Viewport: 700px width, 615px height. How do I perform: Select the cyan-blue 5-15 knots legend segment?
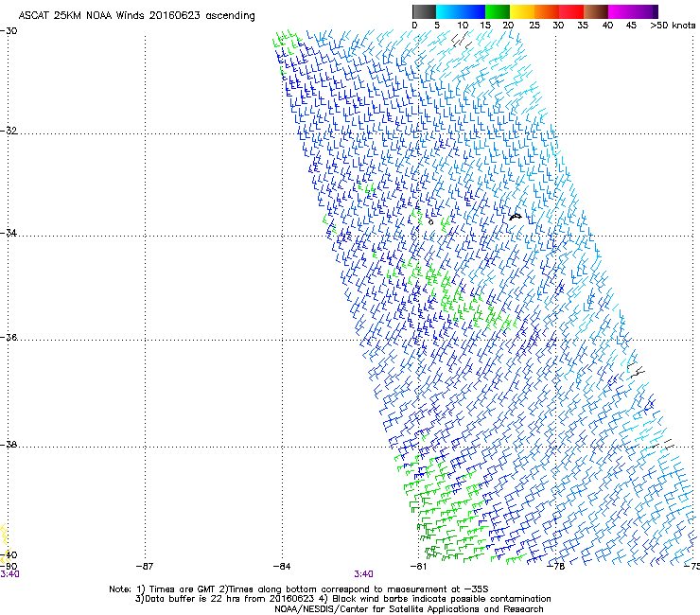pos(461,11)
